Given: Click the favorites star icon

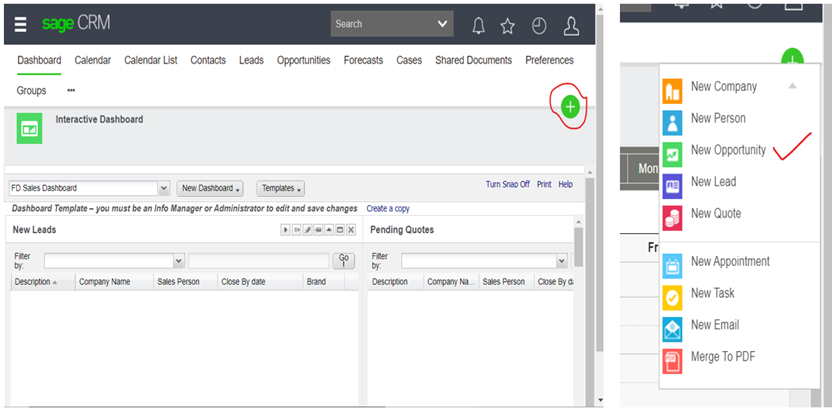Looking at the screenshot, I should (508, 25).
